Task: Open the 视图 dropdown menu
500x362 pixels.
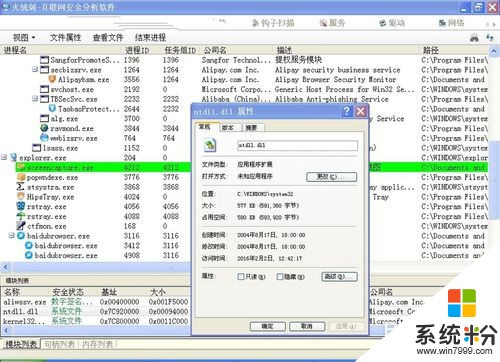Action: click(x=24, y=38)
